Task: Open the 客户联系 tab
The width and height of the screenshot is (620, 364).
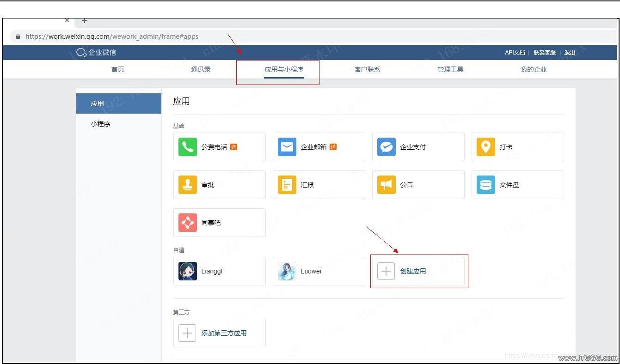Action: point(368,69)
